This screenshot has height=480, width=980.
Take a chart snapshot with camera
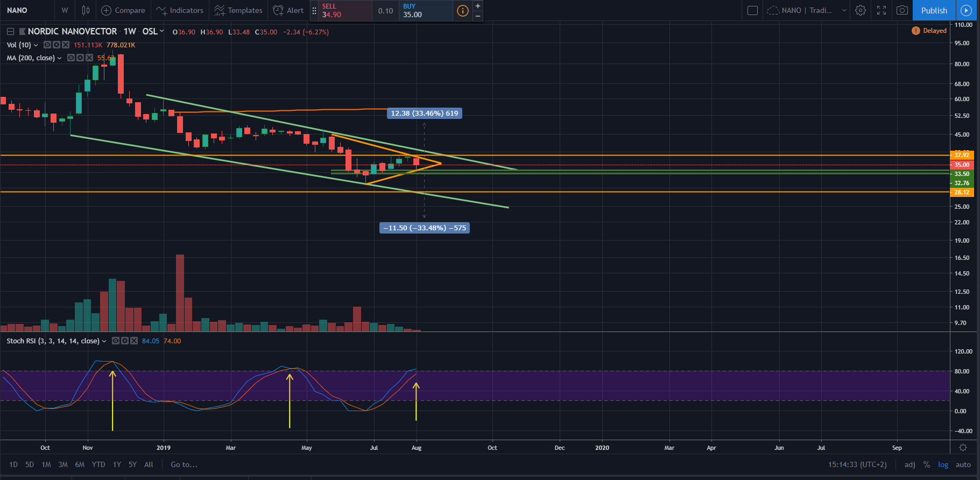coord(903,10)
